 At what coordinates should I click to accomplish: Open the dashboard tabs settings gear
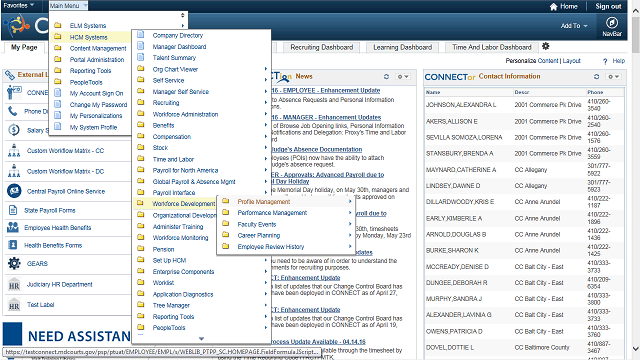coord(546,46)
